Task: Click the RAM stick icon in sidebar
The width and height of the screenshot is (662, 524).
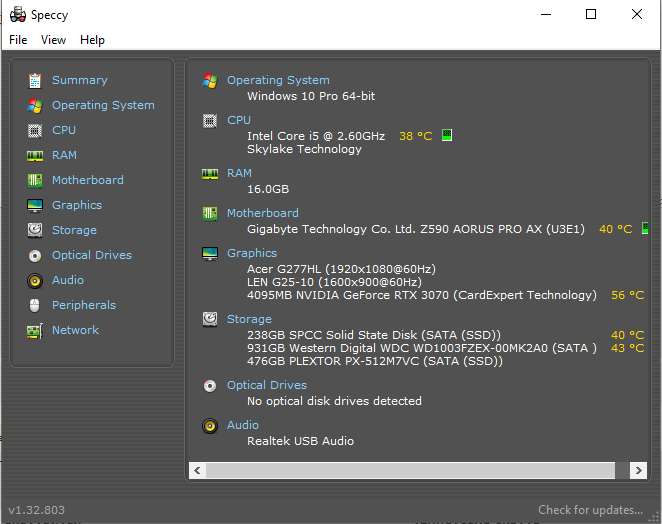Action: [x=35, y=156]
